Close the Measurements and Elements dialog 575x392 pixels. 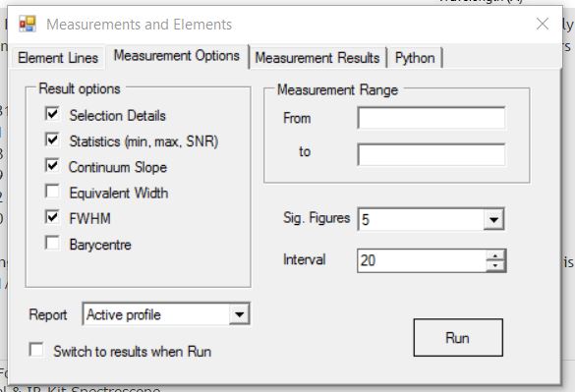coord(543,25)
